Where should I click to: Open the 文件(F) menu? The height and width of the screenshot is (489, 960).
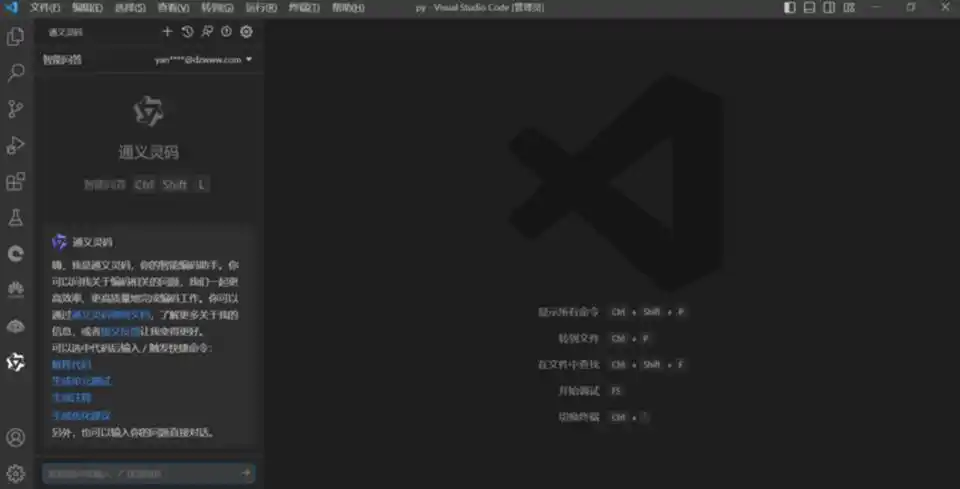pyautogui.click(x=46, y=8)
